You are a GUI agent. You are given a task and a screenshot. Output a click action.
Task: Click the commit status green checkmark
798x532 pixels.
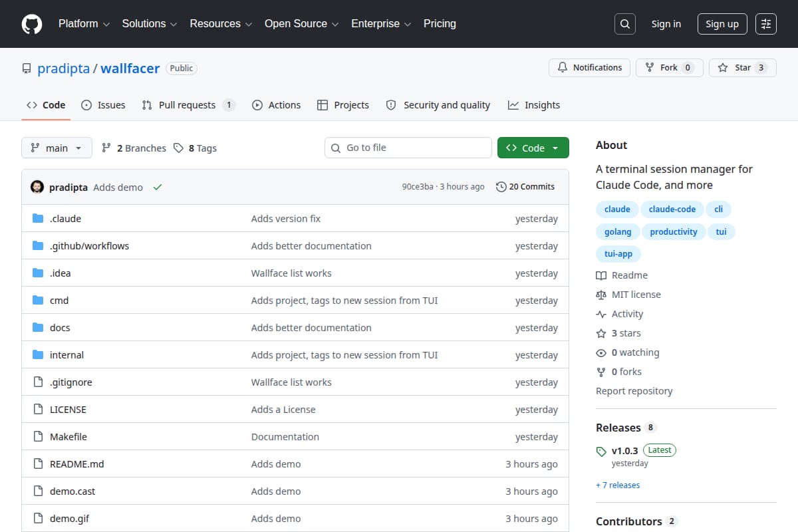[x=158, y=187]
